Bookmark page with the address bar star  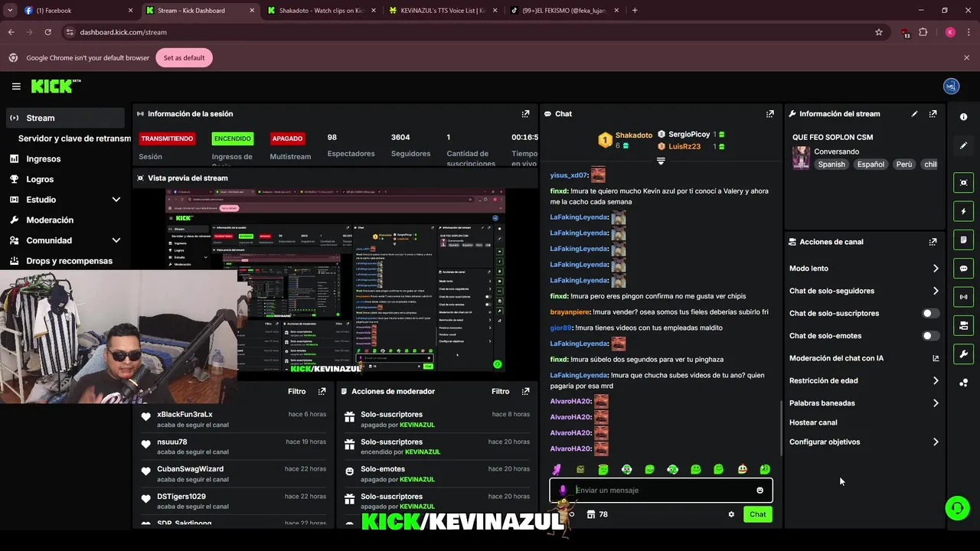pyautogui.click(x=879, y=32)
